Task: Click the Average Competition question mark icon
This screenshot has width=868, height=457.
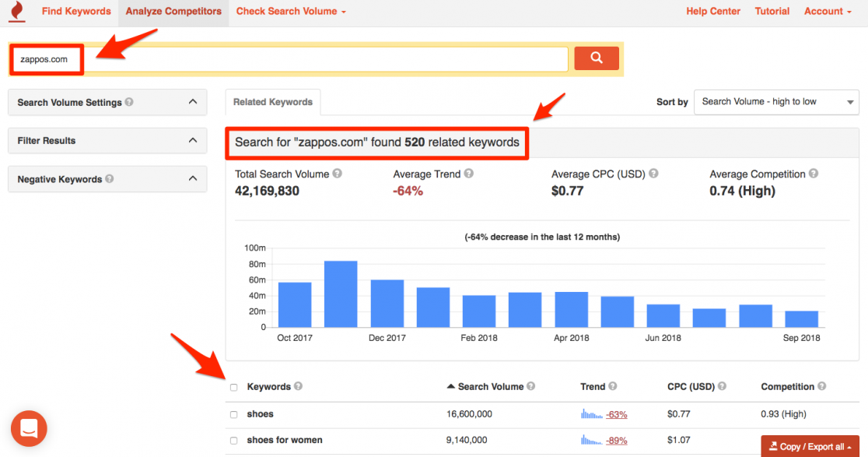Action: (x=814, y=174)
